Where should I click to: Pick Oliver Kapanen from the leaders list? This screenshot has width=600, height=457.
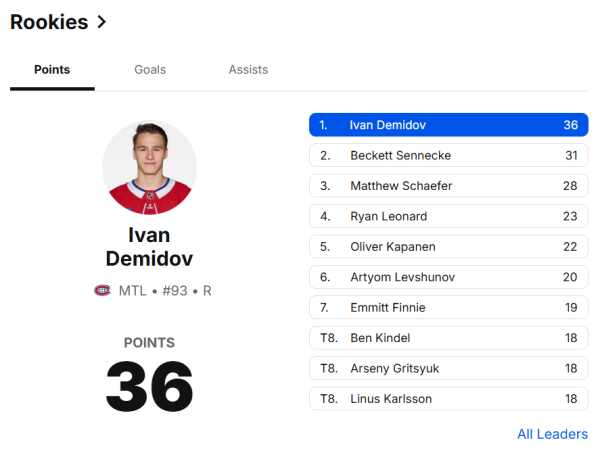pos(448,247)
